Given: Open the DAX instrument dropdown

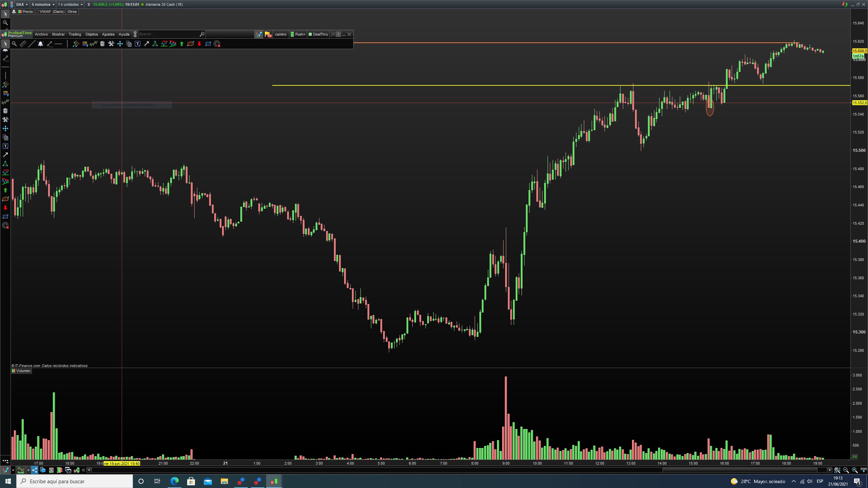Looking at the screenshot, I should pos(22,4).
